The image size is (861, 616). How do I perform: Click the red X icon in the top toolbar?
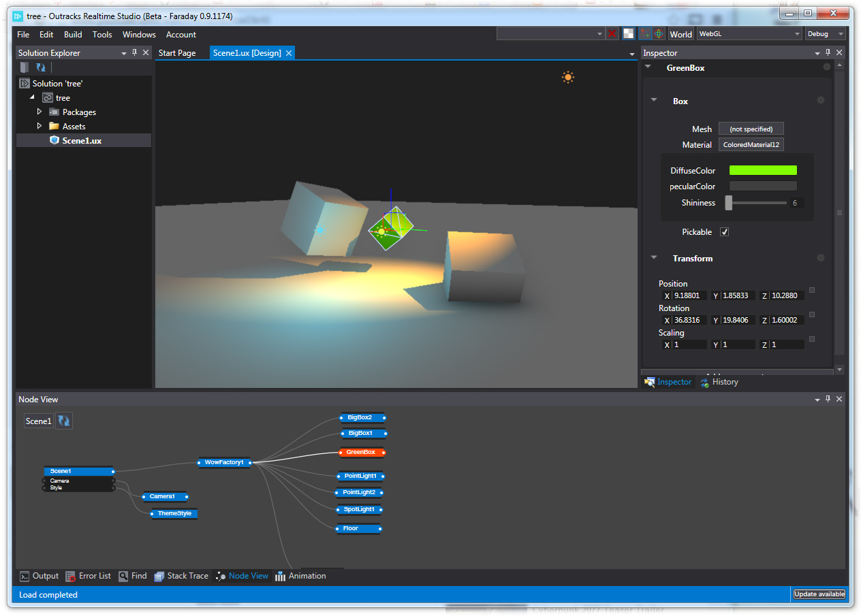tap(612, 34)
